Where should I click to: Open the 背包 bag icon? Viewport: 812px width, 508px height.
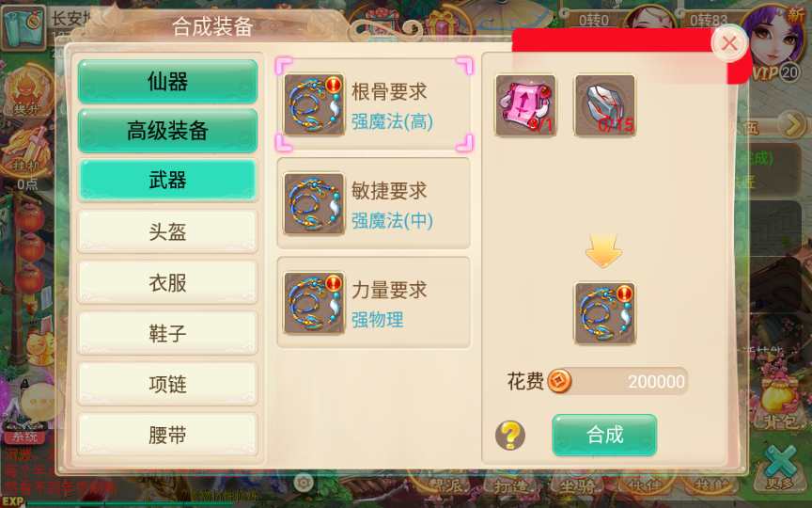pyautogui.click(x=781, y=407)
